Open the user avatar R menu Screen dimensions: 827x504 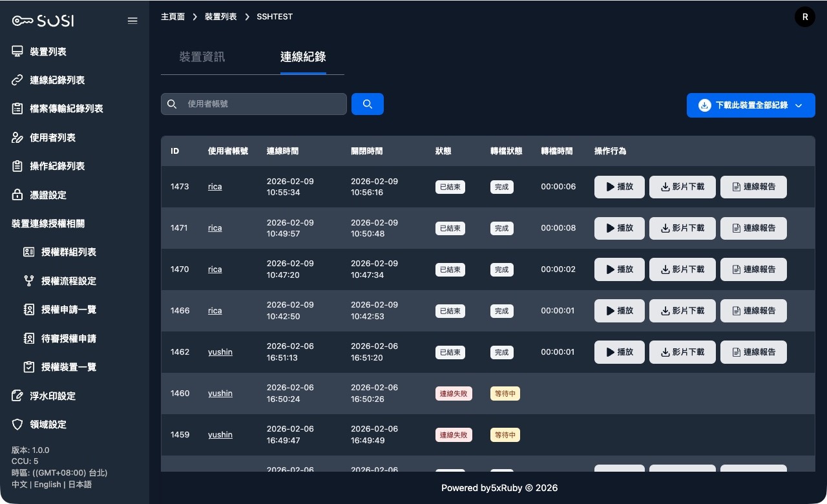pyautogui.click(x=804, y=17)
